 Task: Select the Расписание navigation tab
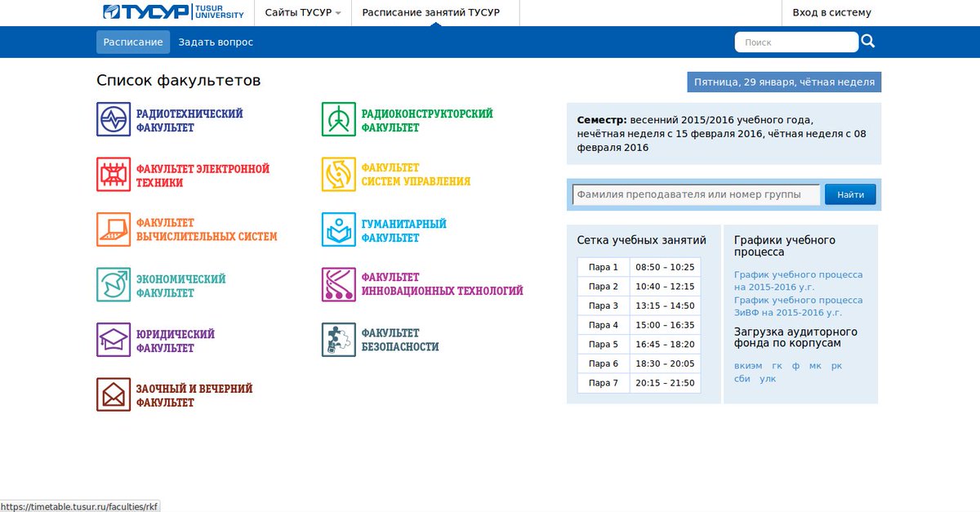(133, 42)
